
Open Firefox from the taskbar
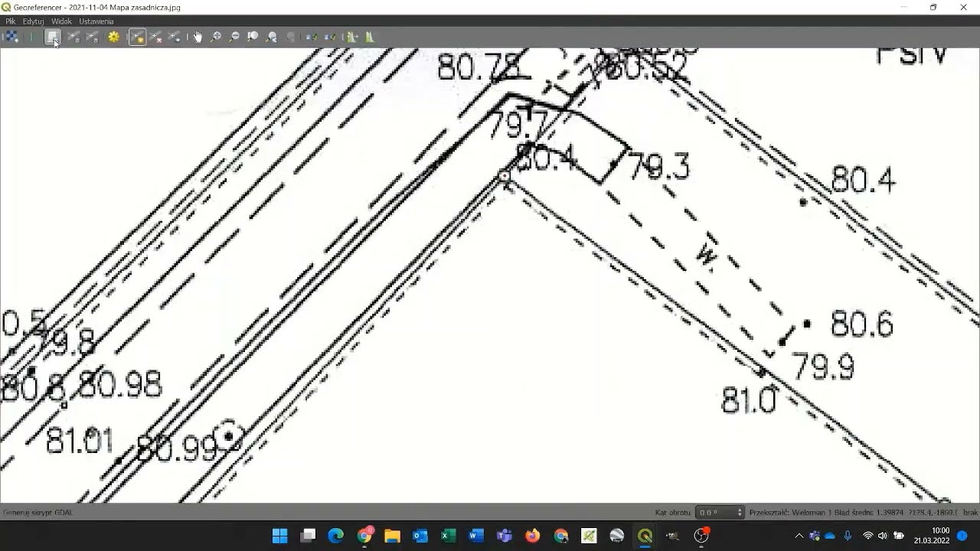[x=533, y=536]
